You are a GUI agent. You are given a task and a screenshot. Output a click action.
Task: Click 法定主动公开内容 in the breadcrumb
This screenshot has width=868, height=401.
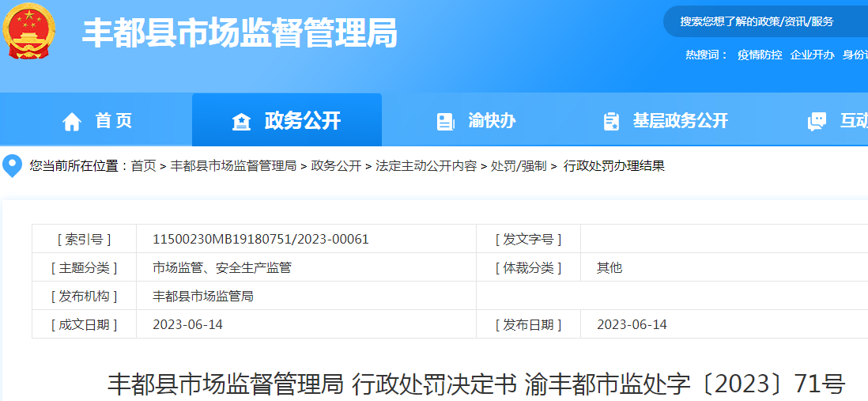(x=426, y=165)
